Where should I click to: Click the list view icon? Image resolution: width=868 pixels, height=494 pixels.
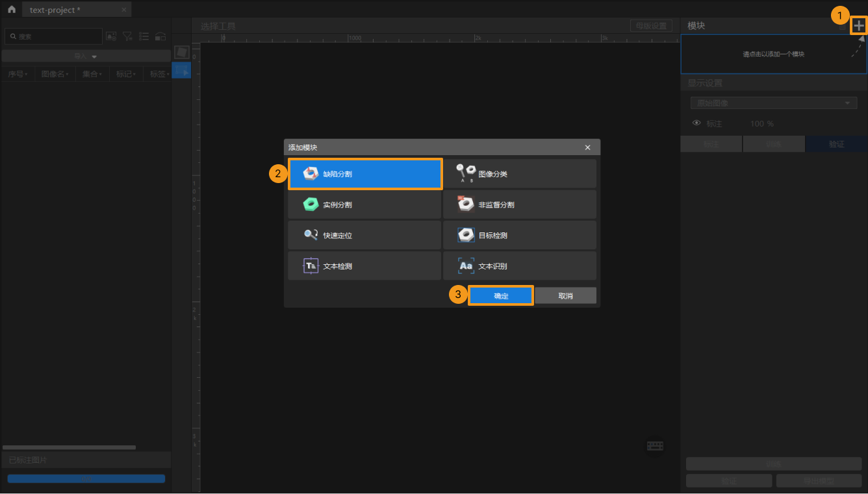144,36
